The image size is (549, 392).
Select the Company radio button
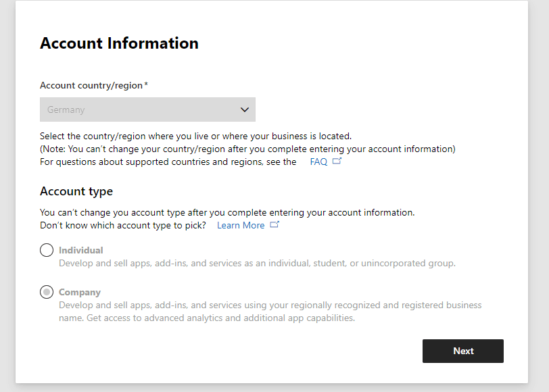click(47, 293)
